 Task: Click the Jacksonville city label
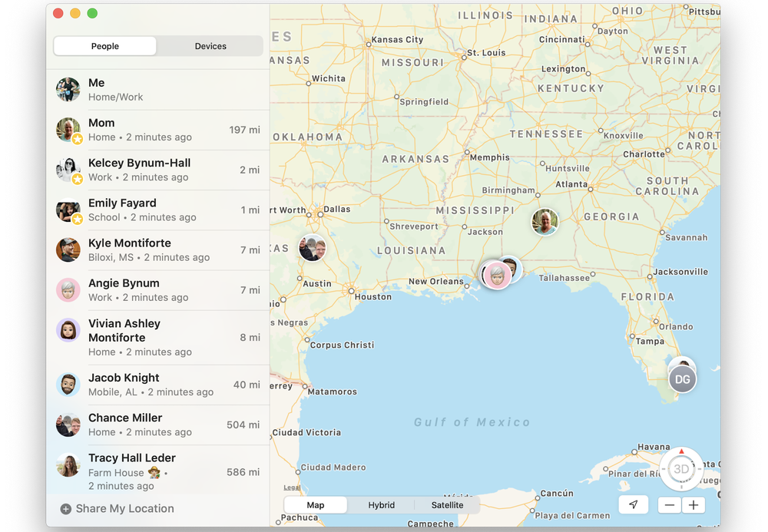680,272
